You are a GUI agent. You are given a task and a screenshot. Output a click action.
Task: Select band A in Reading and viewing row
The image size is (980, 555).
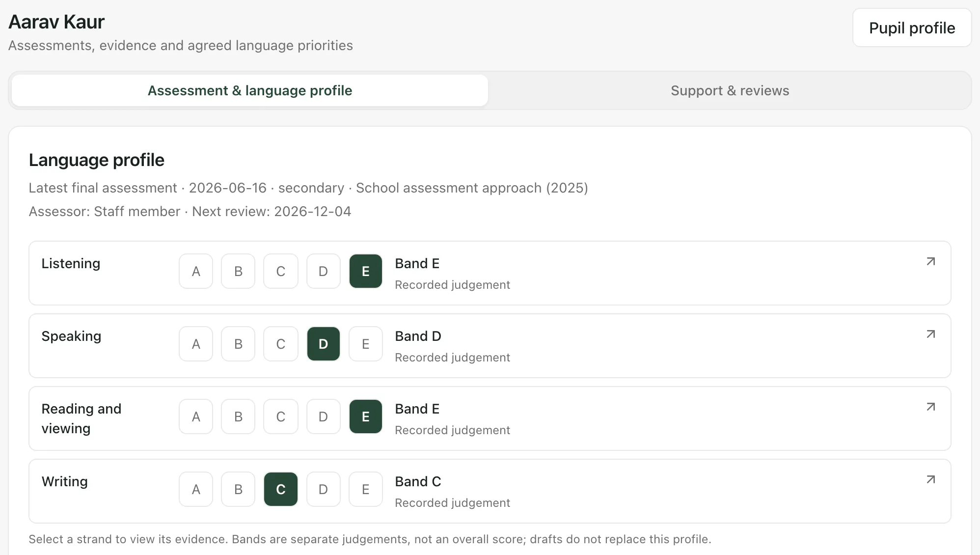(x=196, y=416)
